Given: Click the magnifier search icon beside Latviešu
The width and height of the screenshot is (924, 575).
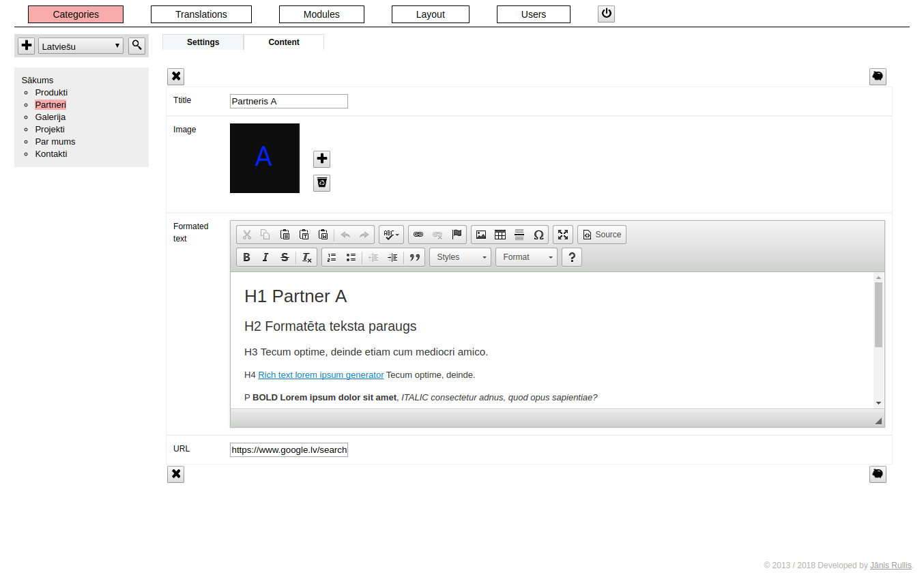Looking at the screenshot, I should pos(137,46).
